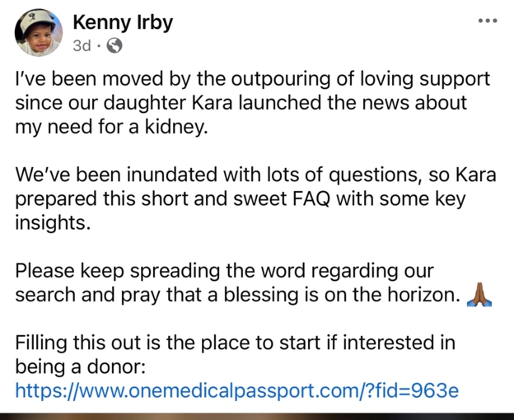514x420 pixels.
Task: Click the paragraph about spreading the word
Action: [x=254, y=282]
